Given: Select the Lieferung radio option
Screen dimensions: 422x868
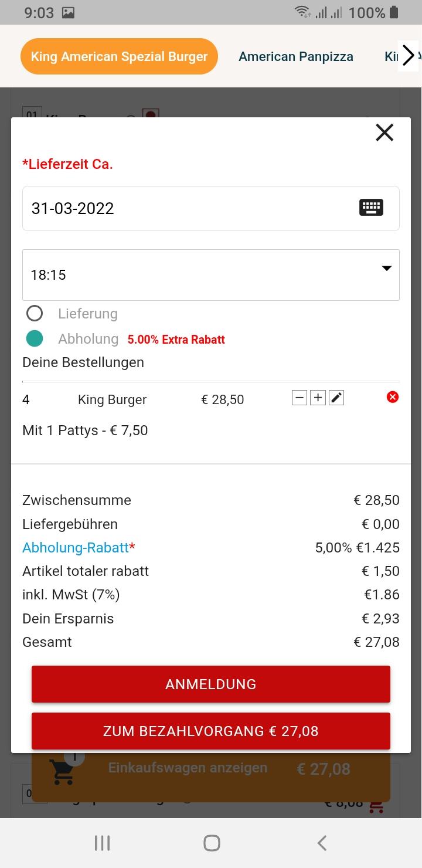Looking at the screenshot, I should coord(35,314).
